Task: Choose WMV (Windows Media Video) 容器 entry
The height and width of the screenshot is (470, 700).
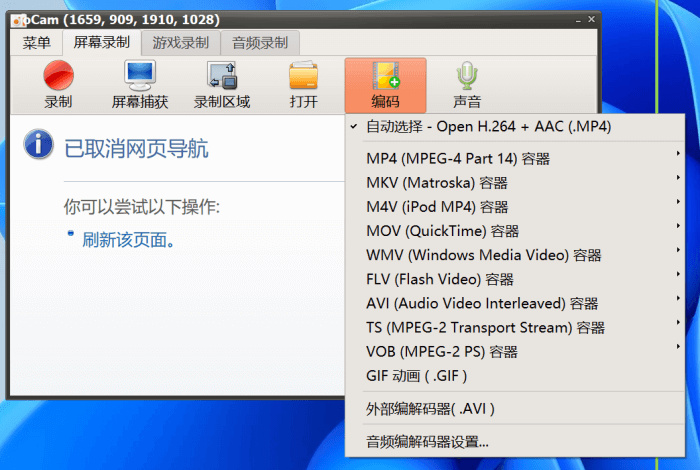Action: [x=515, y=255]
